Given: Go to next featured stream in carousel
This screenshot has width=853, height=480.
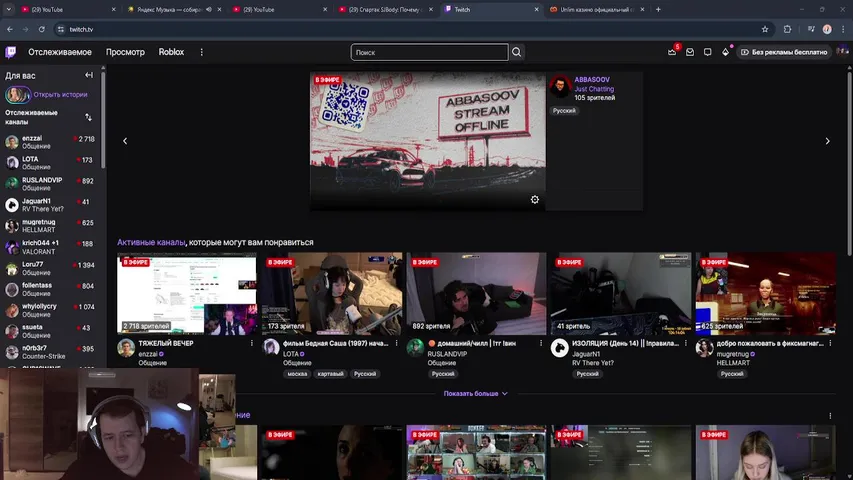Looking at the screenshot, I should coord(827,141).
